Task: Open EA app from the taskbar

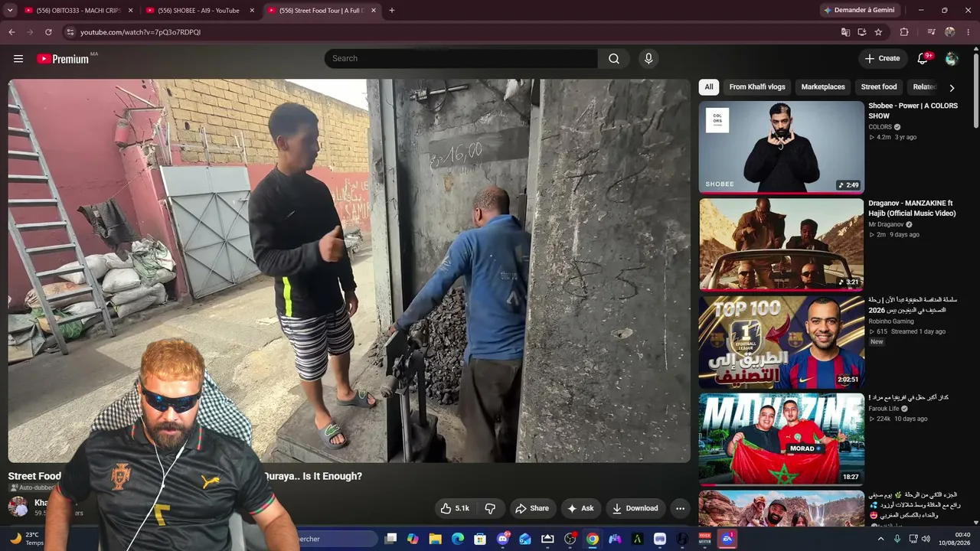Action: (x=727, y=539)
